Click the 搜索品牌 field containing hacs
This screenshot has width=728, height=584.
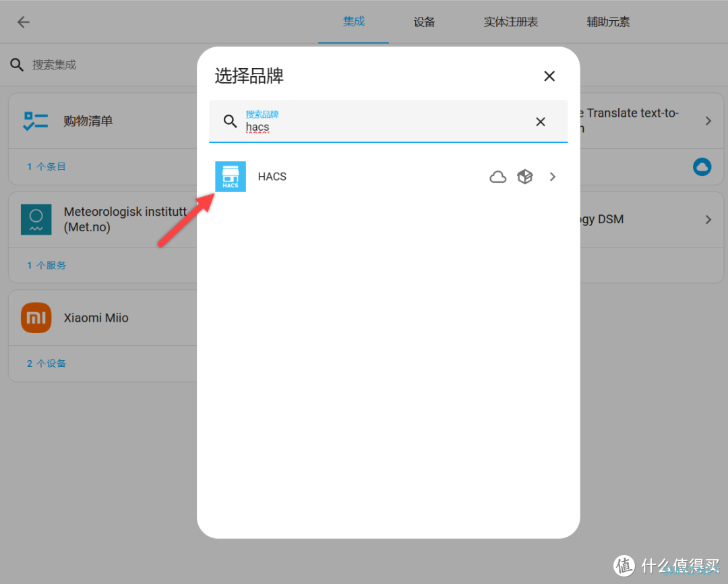pyautogui.click(x=388, y=121)
